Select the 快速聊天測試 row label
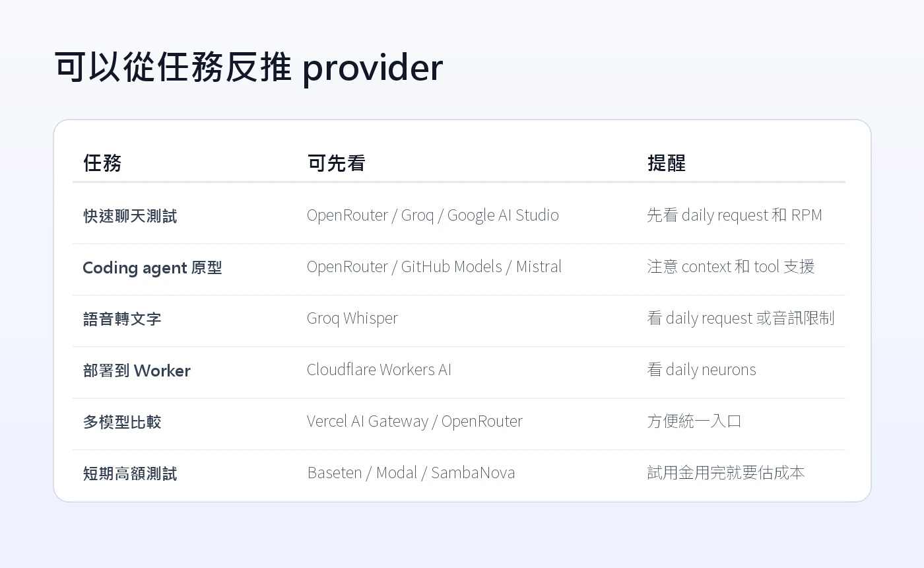Image resolution: width=924 pixels, height=568 pixels. [130, 216]
